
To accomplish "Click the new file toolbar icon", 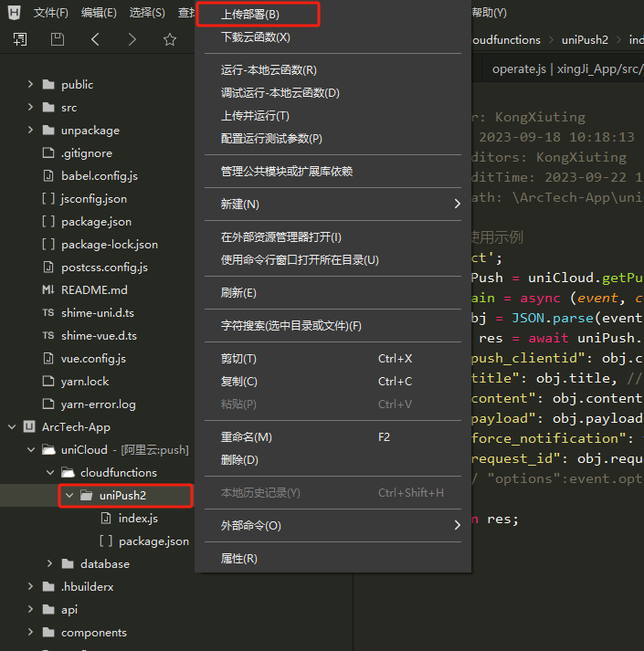I will coord(20,39).
